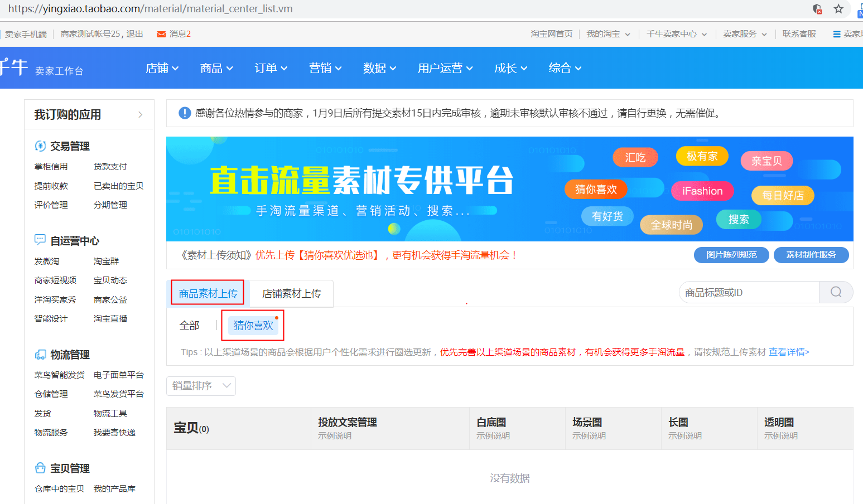Open 已卖出的宝贝 in sidebar
The width and height of the screenshot is (863, 504).
[x=118, y=186]
